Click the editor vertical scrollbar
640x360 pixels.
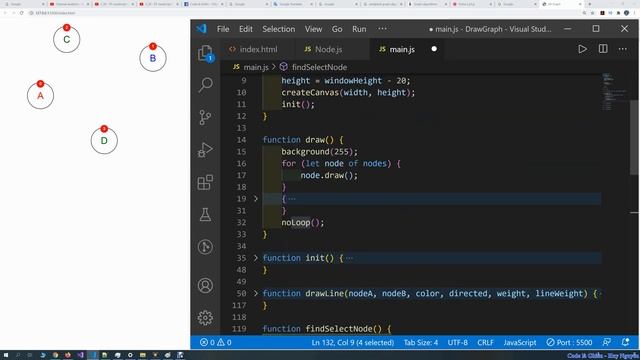pos(634,137)
